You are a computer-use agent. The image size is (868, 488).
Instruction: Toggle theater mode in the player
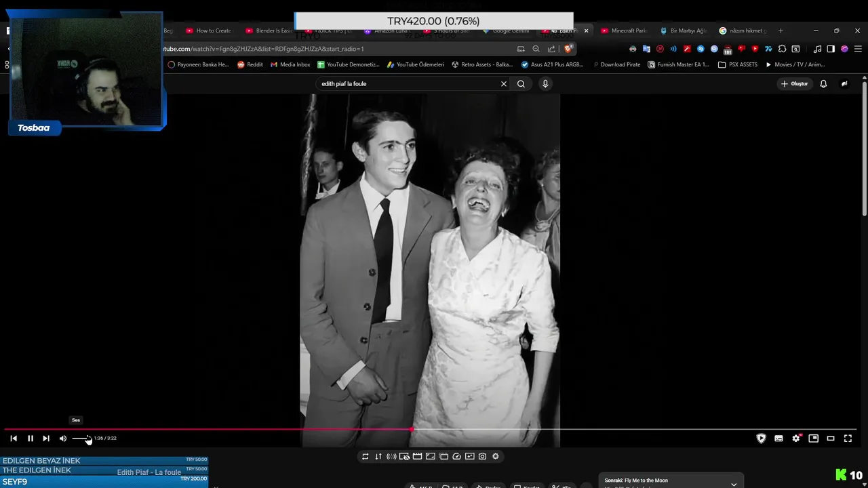coord(831,439)
